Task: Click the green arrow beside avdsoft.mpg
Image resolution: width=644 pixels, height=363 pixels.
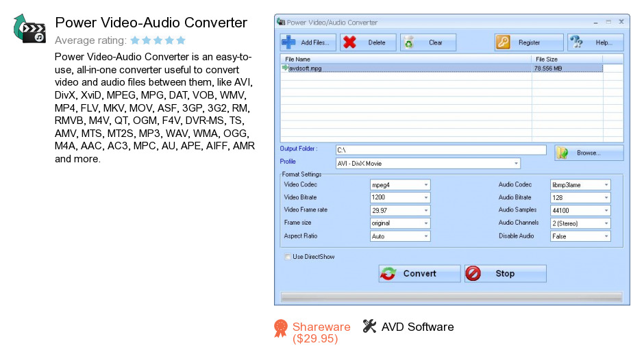Action: pos(284,68)
